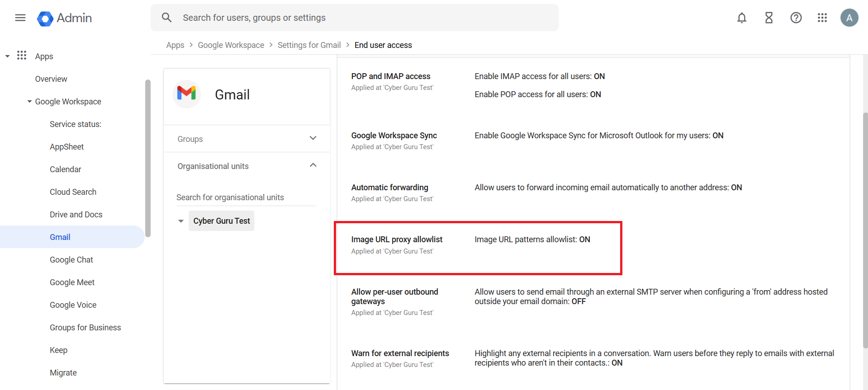Open Google Meet in the sidebar

(x=72, y=282)
